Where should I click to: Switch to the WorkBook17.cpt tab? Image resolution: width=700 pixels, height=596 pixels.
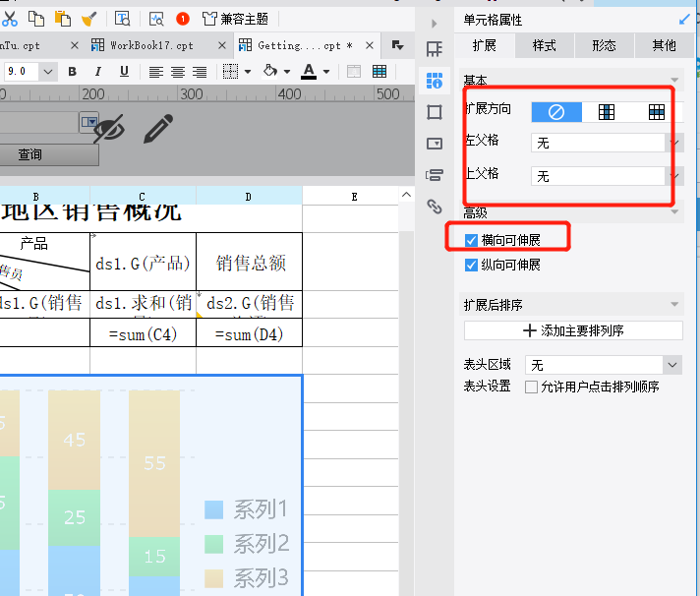click(151, 45)
